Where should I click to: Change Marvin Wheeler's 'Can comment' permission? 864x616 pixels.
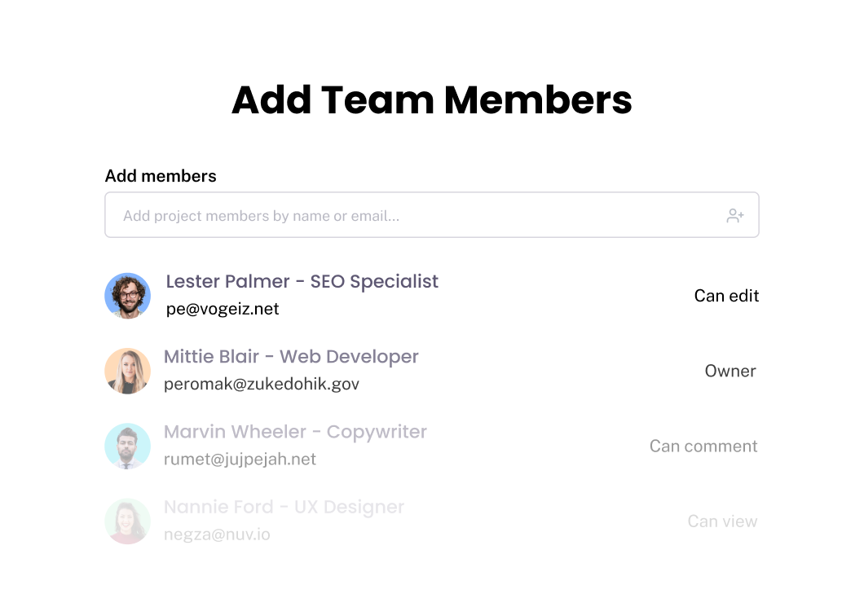(x=703, y=446)
